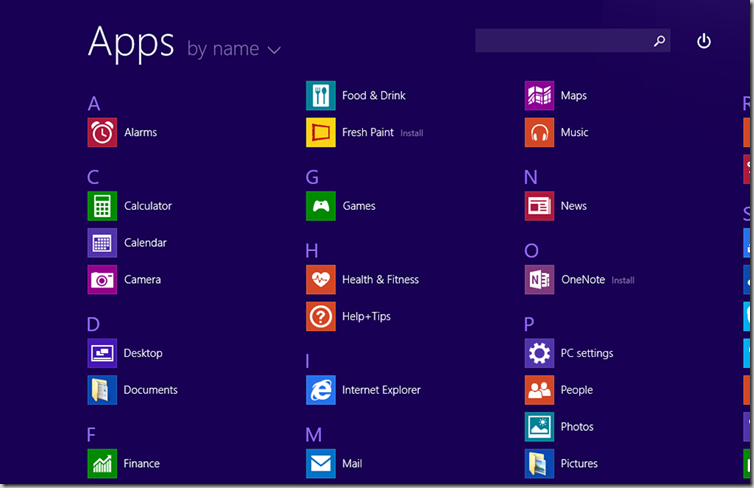Select the letter M group header
754x488 pixels.
314,435
